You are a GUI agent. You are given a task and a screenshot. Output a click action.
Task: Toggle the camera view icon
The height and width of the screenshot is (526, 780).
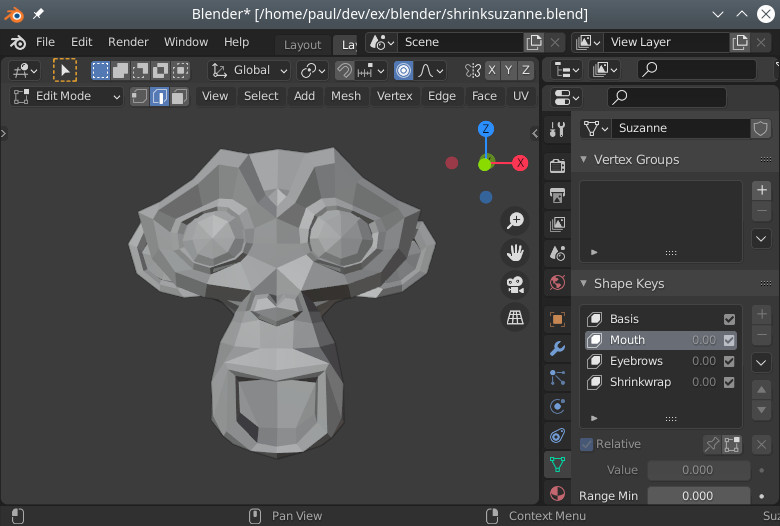click(515, 285)
